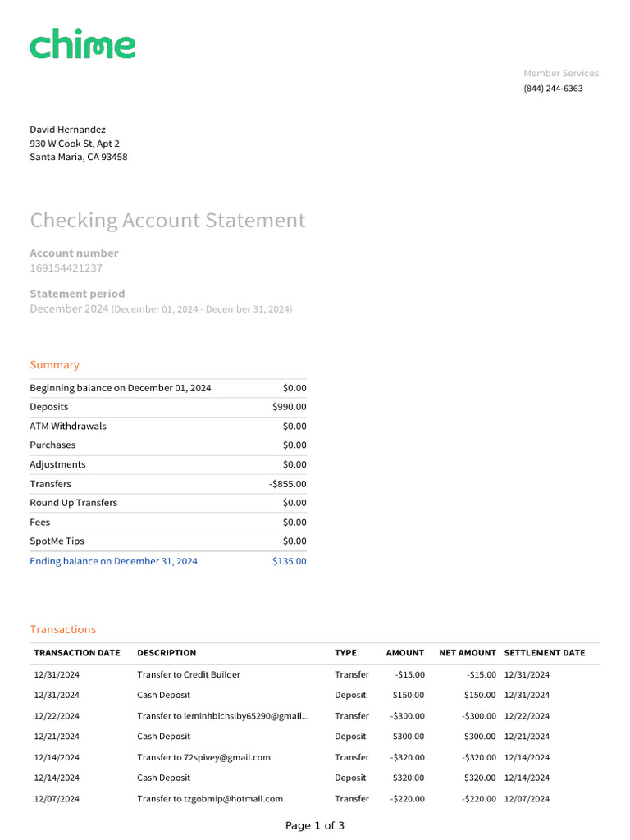
Task: Click the Chime logo
Action: point(82,44)
